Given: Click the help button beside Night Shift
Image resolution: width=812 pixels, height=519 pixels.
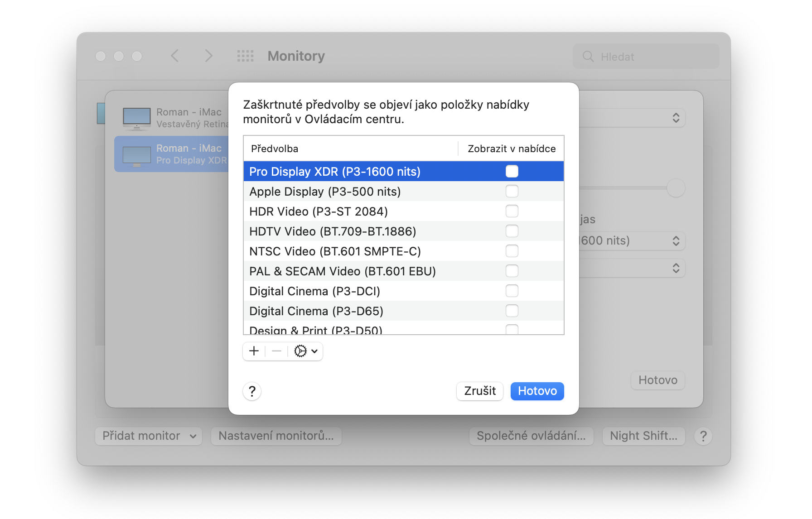Looking at the screenshot, I should pyautogui.click(x=703, y=436).
